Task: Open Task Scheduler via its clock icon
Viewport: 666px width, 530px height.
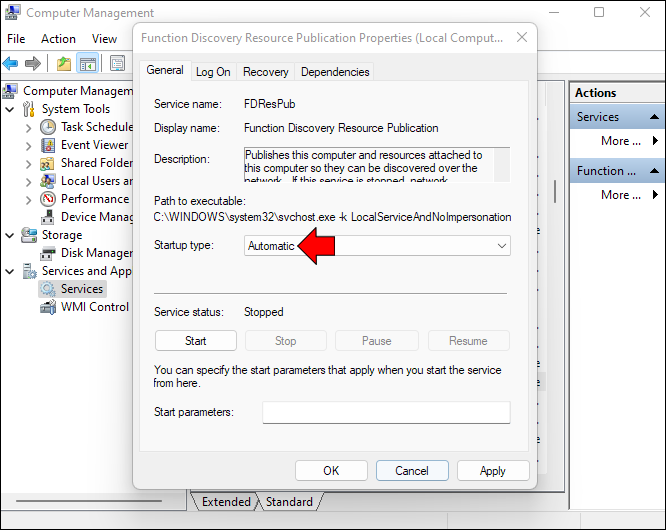Action: coord(48,127)
